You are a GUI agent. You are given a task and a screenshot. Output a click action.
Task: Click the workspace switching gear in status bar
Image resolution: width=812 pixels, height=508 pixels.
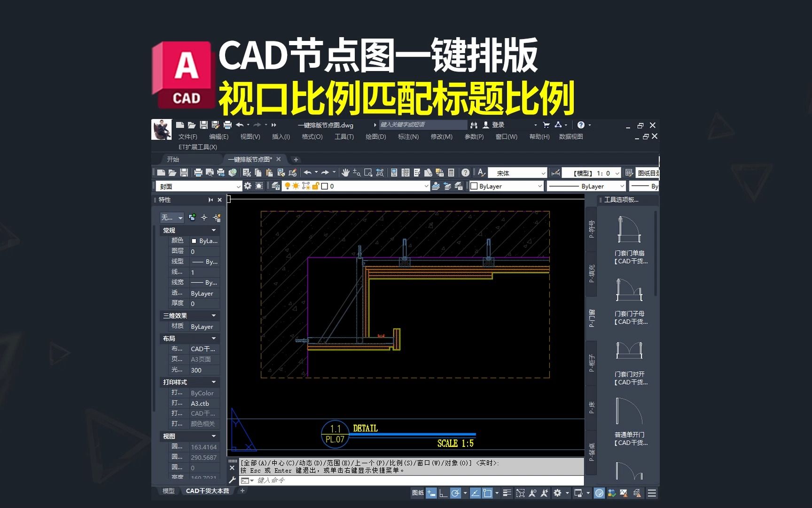[x=557, y=493]
